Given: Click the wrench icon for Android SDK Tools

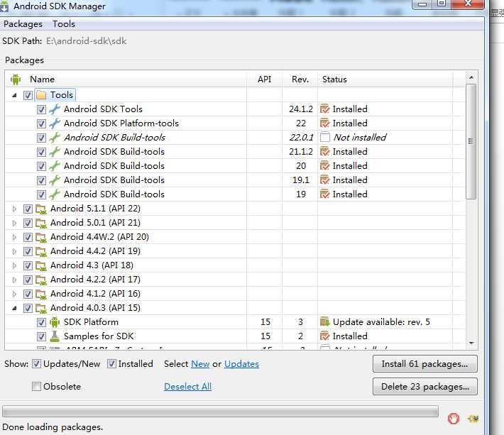Looking at the screenshot, I should 55,109.
